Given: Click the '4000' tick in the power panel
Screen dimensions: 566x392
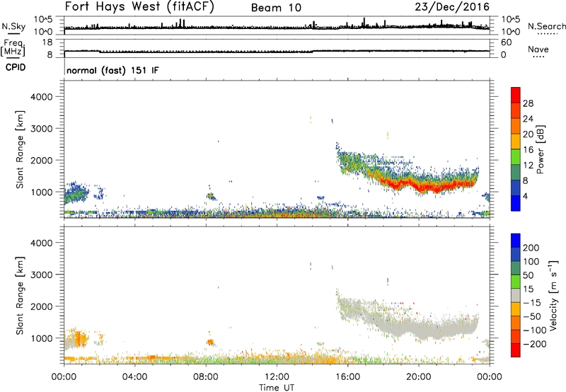Looking at the screenshot, I should pos(41,97).
